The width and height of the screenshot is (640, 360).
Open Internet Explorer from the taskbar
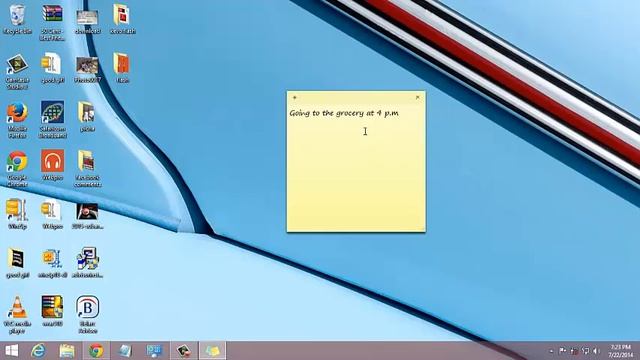(38, 351)
